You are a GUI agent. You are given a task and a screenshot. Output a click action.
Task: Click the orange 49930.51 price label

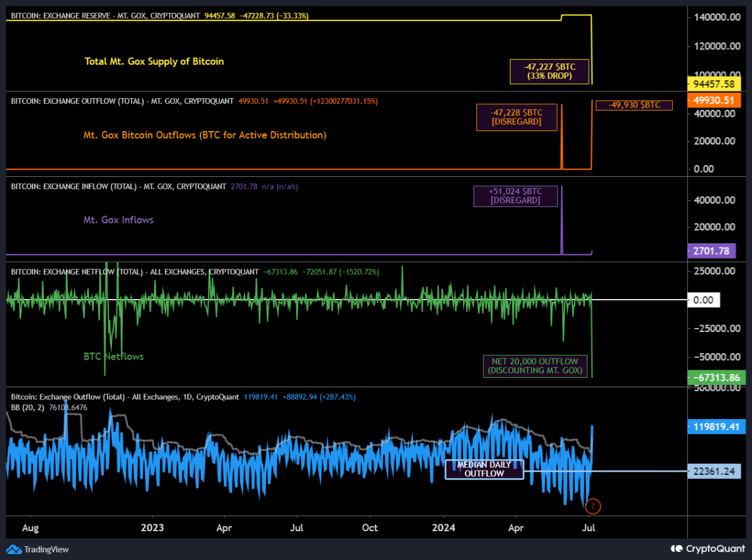[x=714, y=100]
